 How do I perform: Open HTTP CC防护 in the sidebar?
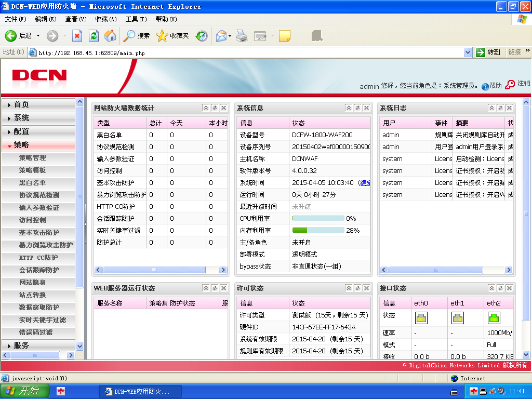coord(38,258)
